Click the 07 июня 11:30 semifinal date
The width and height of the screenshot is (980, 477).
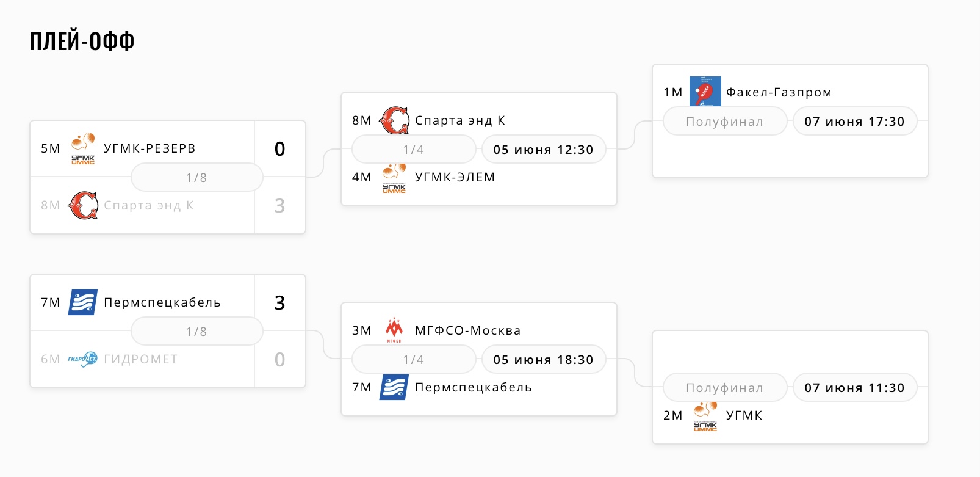854,388
